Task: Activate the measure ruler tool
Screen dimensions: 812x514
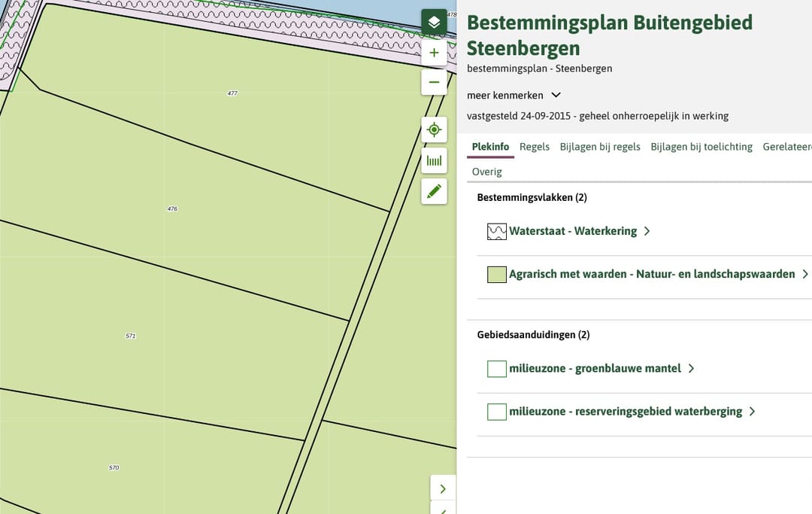Action: [434, 160]
